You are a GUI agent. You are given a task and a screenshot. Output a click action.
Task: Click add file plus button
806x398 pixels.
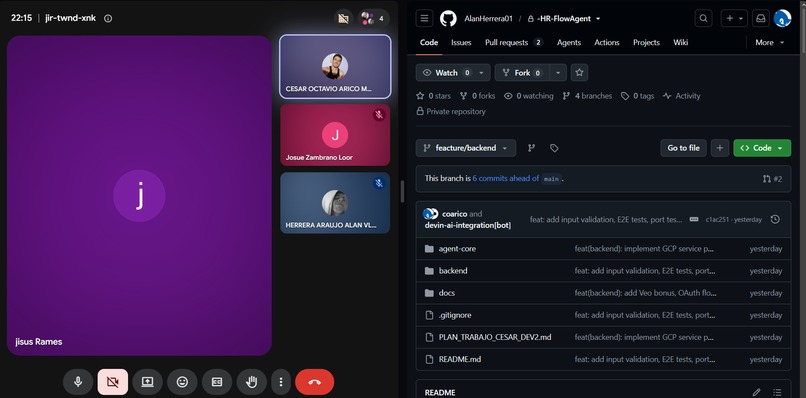coord(720,148)
